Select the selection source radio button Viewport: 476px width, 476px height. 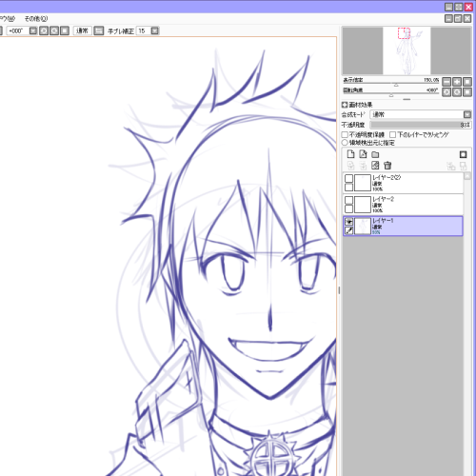click(x=345, y=143)
